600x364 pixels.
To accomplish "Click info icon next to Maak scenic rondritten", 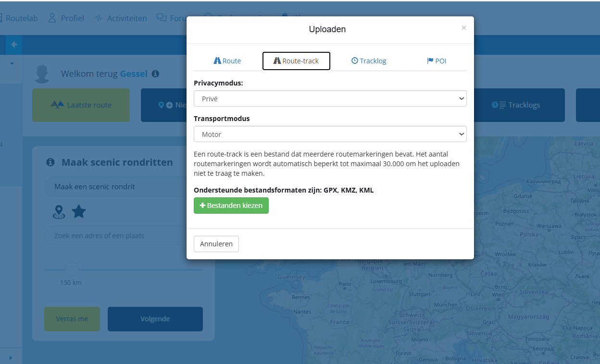I will click(x=50, y=162).
